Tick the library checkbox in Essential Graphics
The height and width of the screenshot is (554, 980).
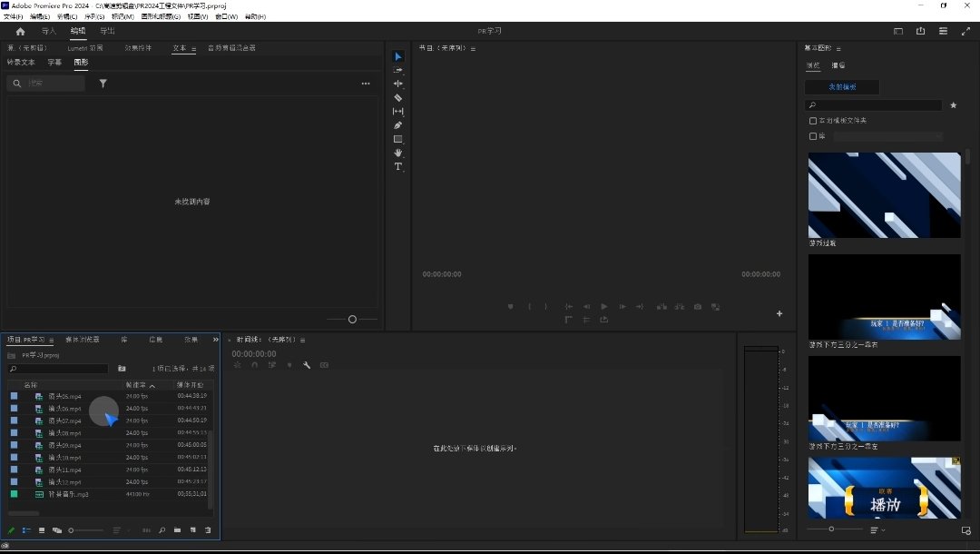(x=813, y=136)
